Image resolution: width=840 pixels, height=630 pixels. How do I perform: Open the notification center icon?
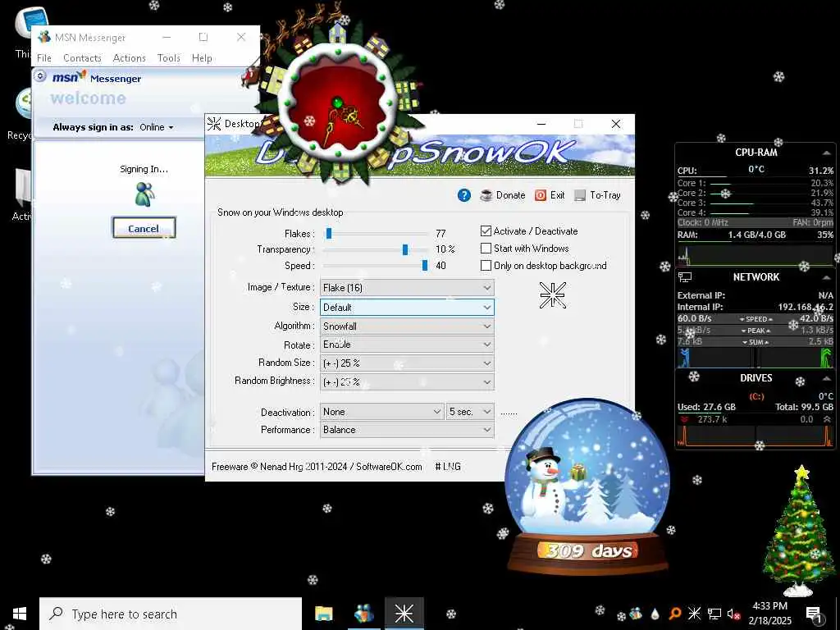tap(813, 614)
